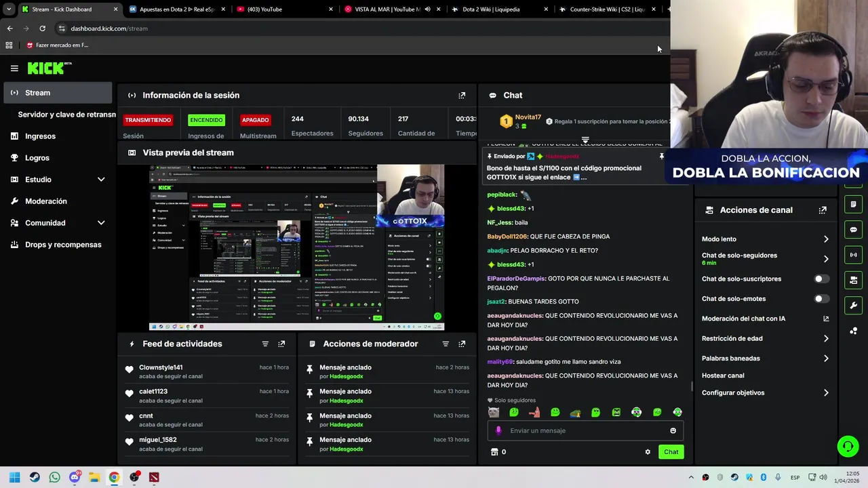
Task: Click the TRANSMITIENDO status badge
Action: tap(148, 120)
